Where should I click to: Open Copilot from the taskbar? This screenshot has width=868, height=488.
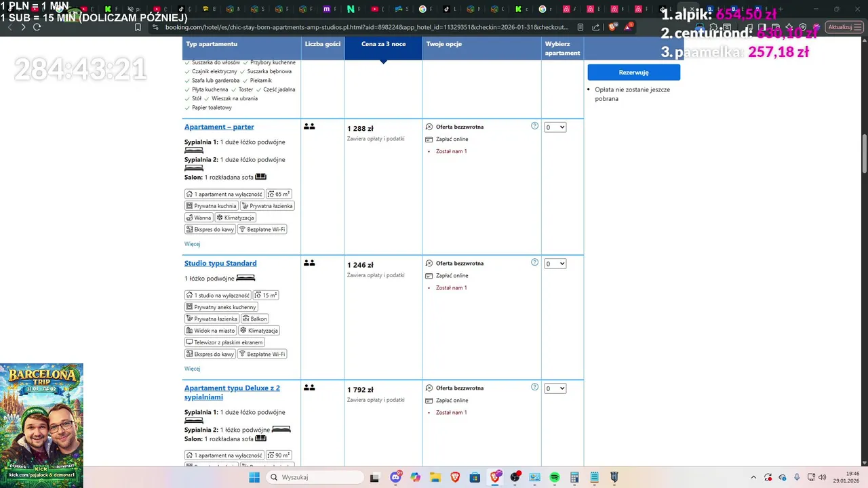click(x=415, y=477)
